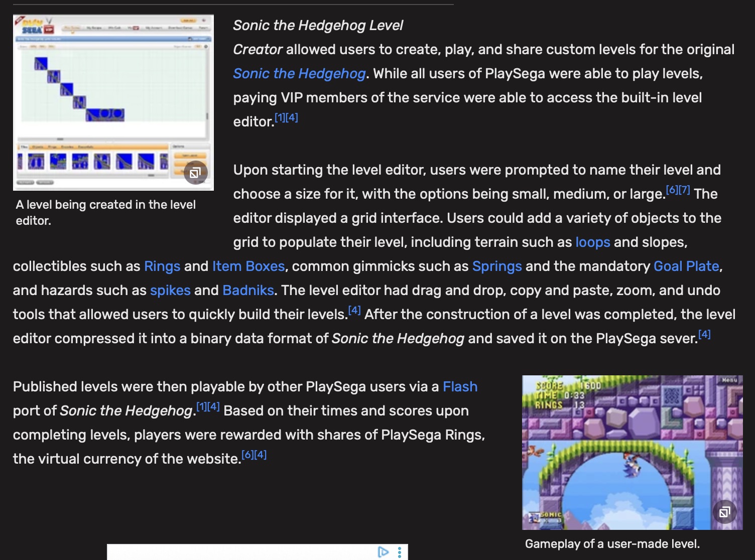Open the Flash link
The image size is (755, 560).
tap(460, 387)
